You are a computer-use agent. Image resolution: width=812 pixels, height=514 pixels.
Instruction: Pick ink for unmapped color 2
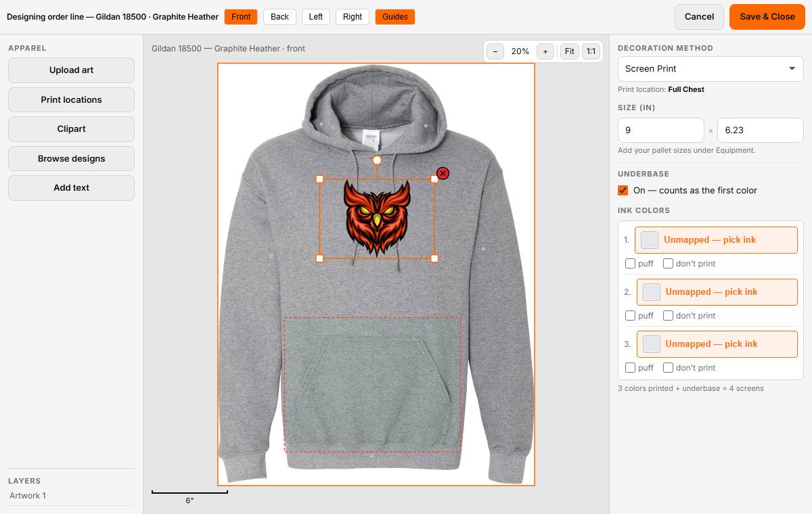(717, 292)
